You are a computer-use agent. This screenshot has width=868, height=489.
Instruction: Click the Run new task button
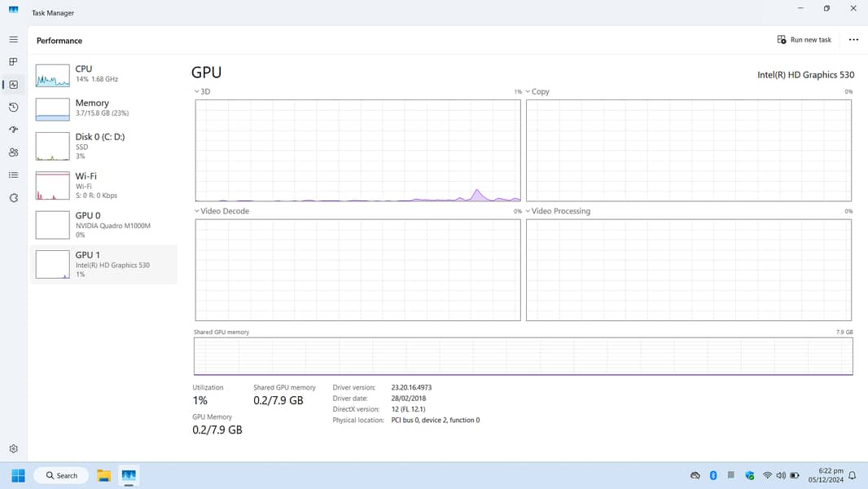(804, 40)
